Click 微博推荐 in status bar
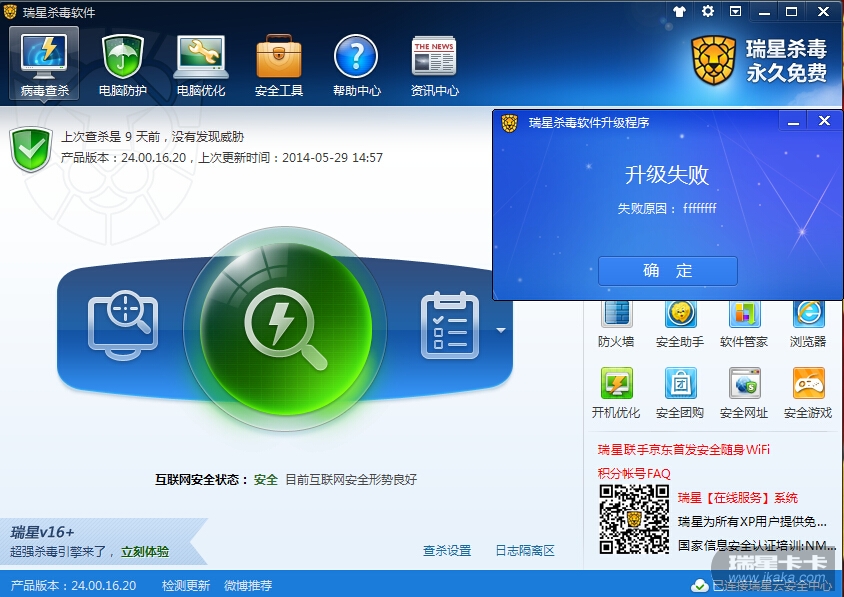844x597 pixels. coord(248,585)
